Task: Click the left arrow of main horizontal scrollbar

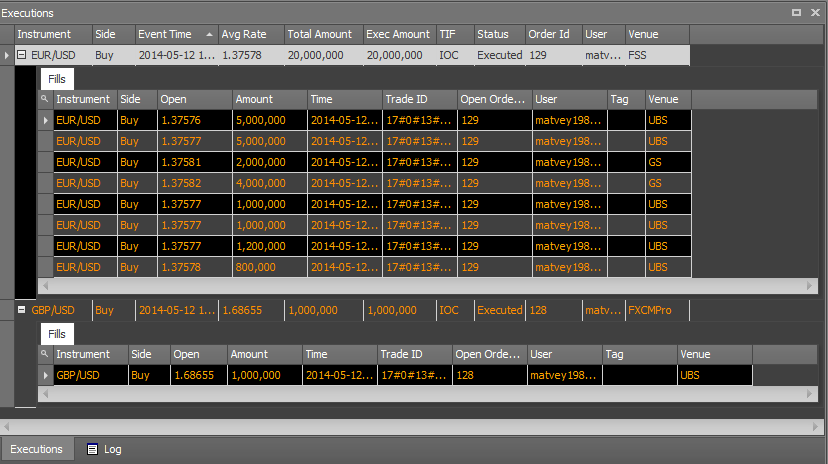Action: 6,427
